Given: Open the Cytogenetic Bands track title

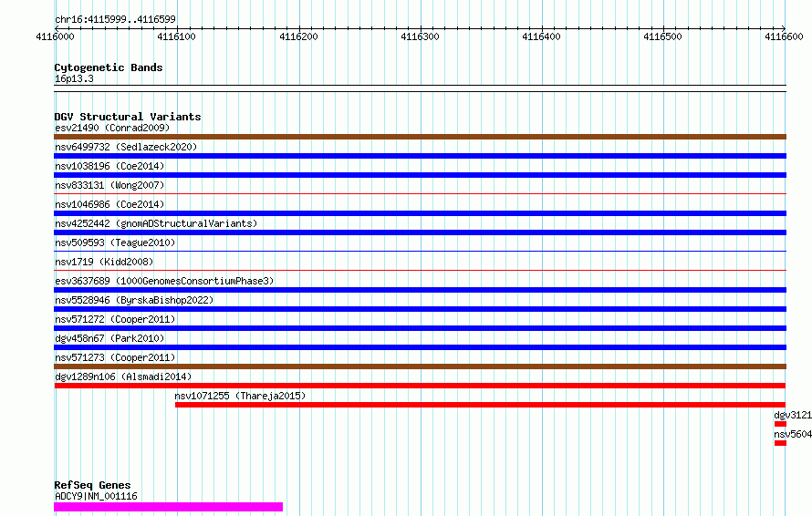Looking at the screenshot, I should [x=109, y=67].
